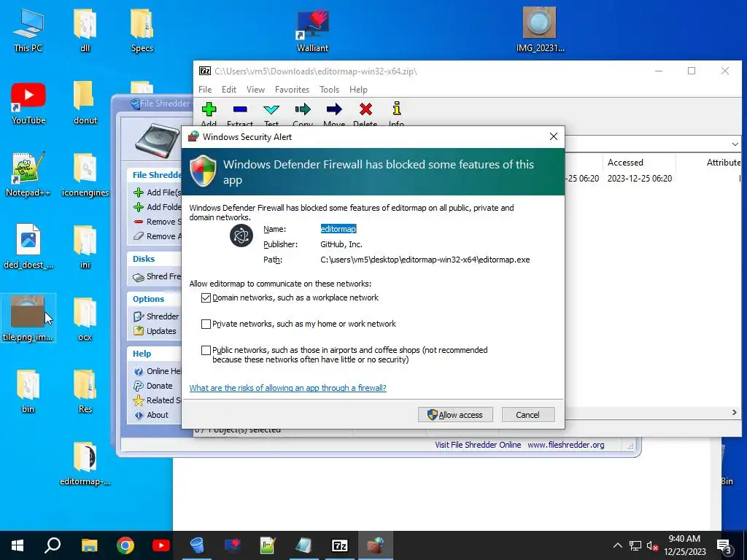Click Add File(s) in File Shredder
747x560 pixels.
pyautogui.click(x=158, y=192)
